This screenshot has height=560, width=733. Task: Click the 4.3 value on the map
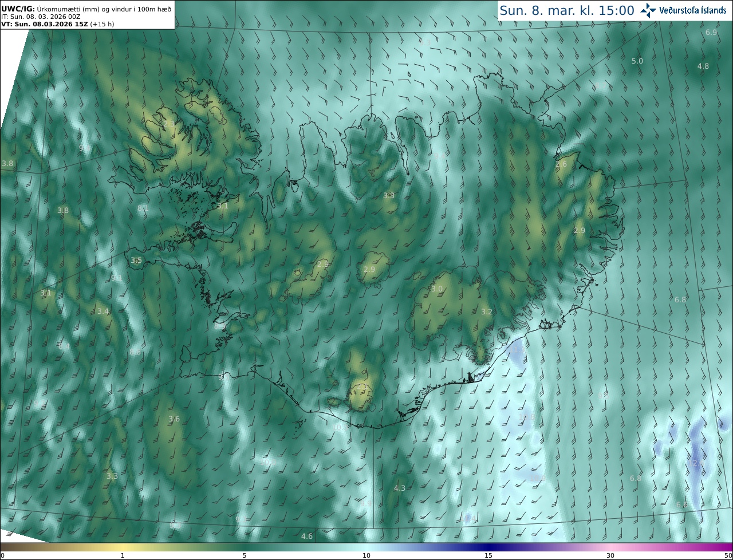400,488
